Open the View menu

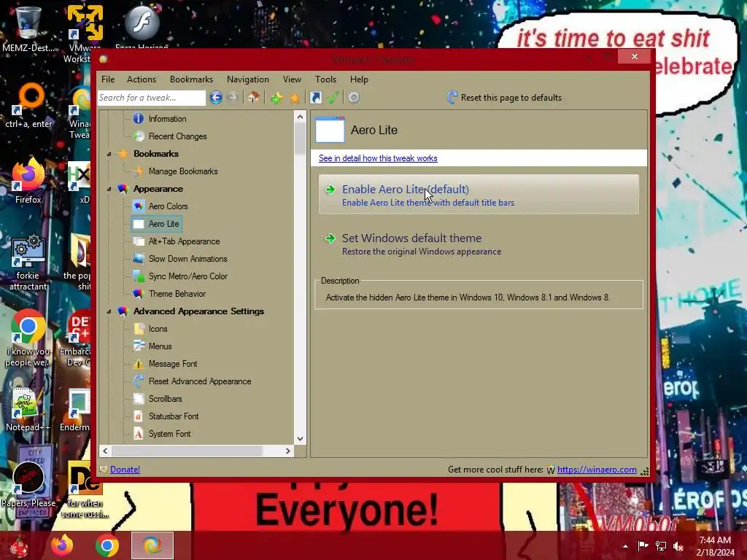point(292,79)
